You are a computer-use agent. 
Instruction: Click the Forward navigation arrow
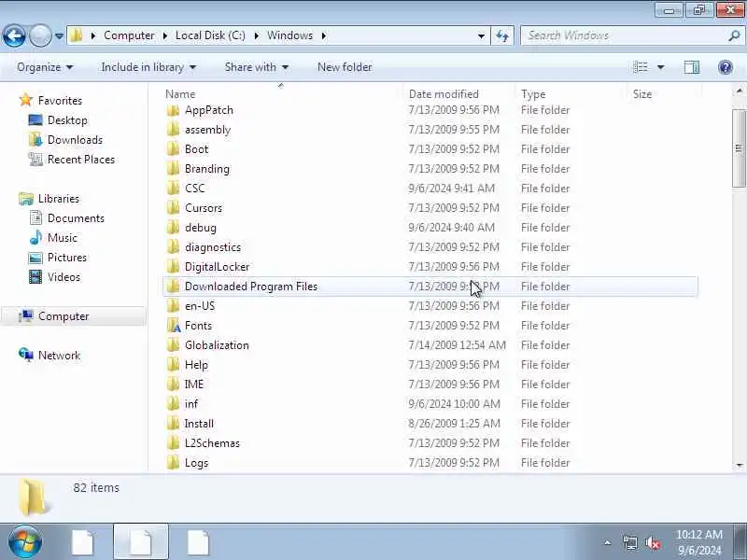pos(40,35)
